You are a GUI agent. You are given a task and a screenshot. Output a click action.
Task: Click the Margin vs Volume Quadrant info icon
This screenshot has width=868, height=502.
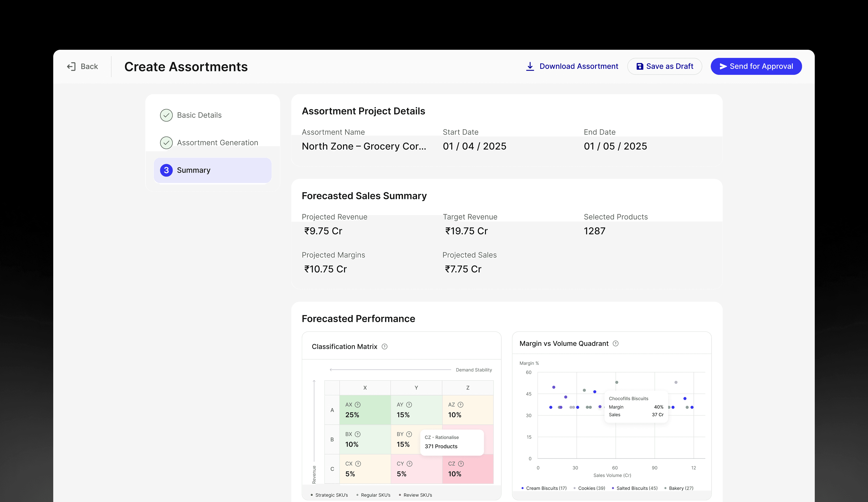click(615, 343)
